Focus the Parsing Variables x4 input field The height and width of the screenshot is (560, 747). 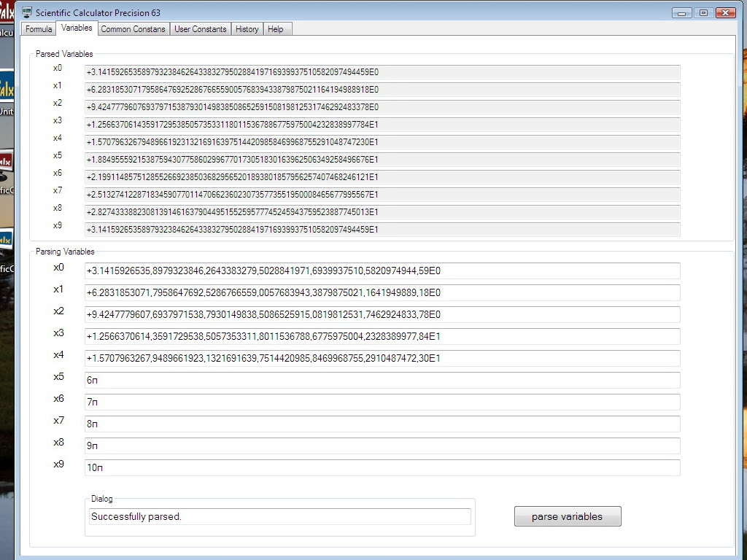coord(382,359)
